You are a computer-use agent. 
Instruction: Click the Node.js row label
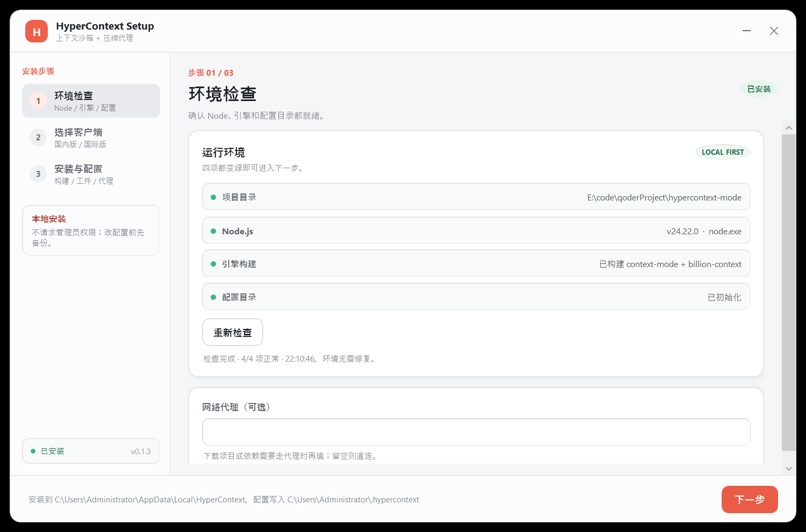point(238,232)
